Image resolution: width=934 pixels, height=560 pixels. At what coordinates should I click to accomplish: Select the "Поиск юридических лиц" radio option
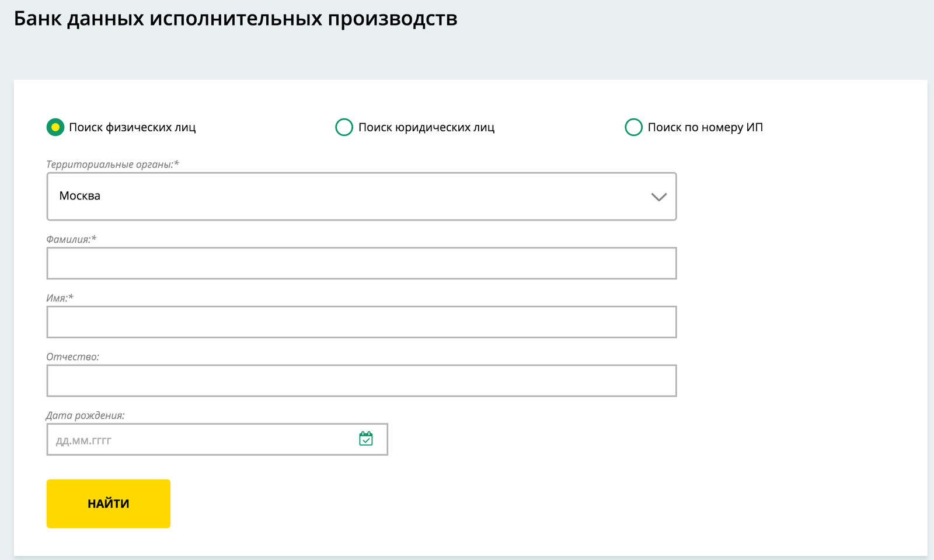(x=344, y=127)
